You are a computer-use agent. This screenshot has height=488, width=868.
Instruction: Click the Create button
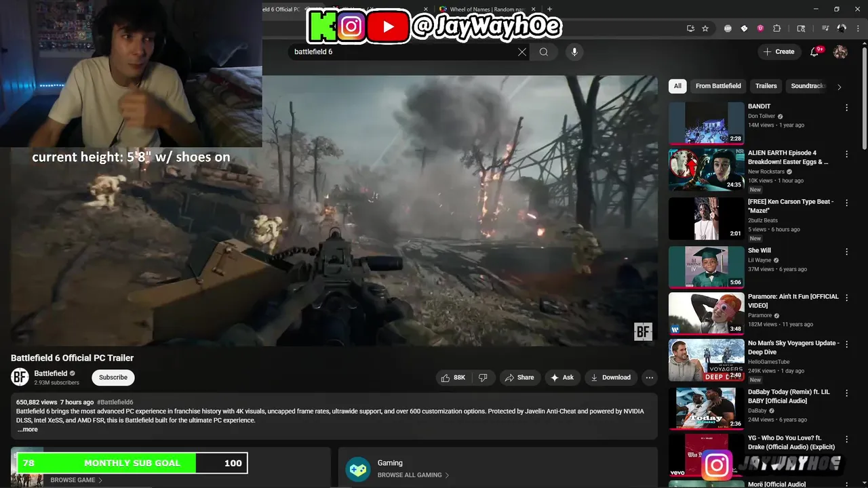pyautogui.click(x=778, y=52)
